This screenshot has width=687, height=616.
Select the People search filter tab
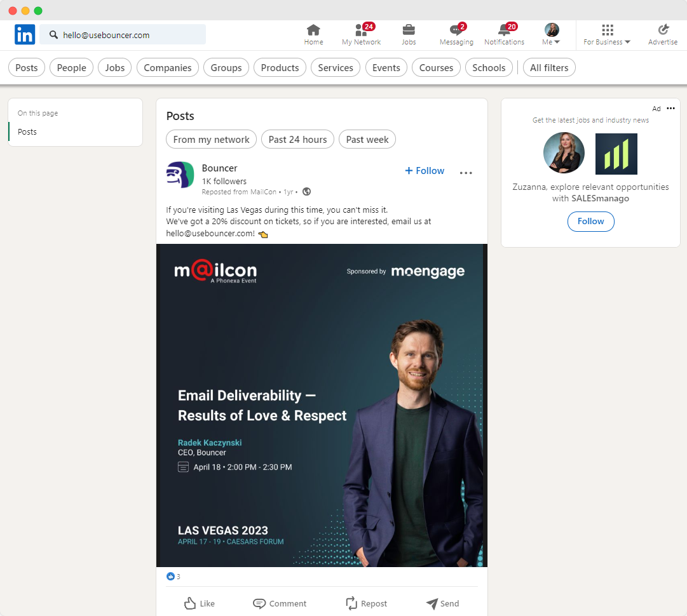coord(71,68)
